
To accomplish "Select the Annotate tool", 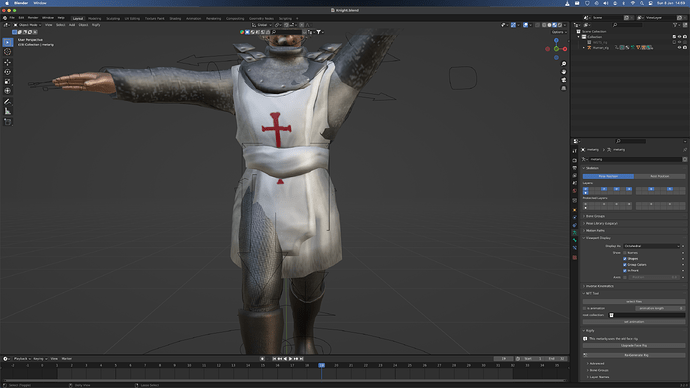I will [x=7, y=102].
